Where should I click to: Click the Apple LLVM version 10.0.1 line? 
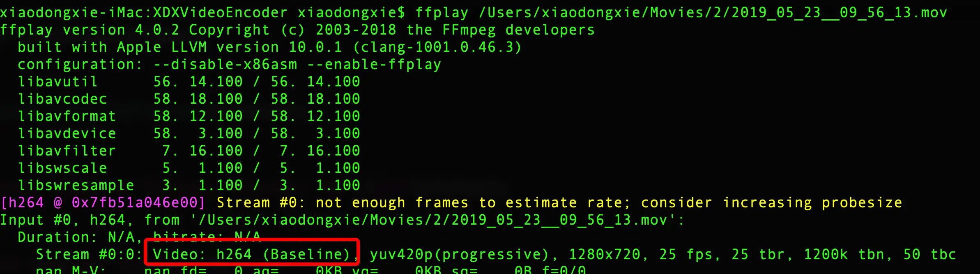[x=269, y=47]
